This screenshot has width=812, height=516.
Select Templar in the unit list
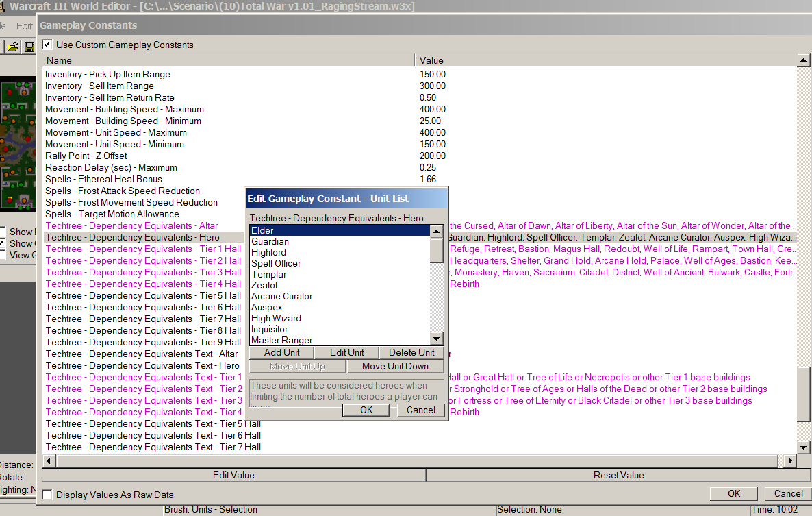[340, 275]
